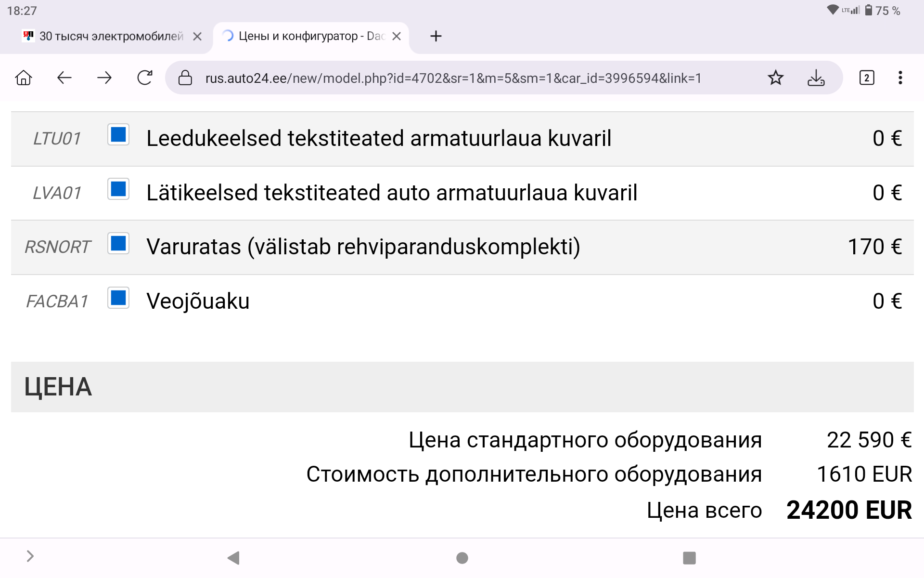
Task: Uncheck the RSNORT Varuratas option
Action: tap(118, 243)
